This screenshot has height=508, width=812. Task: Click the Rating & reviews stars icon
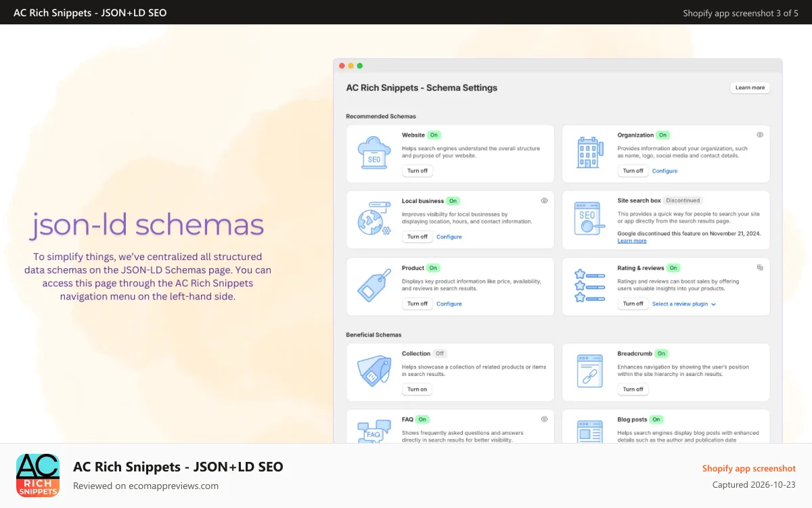(x=590, y=285)
